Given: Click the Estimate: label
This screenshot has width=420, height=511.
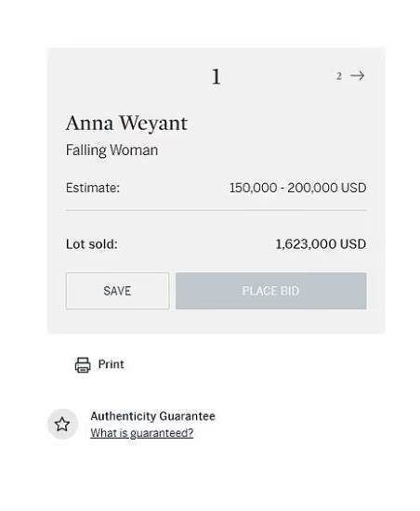Looking at the screenshot, I should tap(93, 188).
